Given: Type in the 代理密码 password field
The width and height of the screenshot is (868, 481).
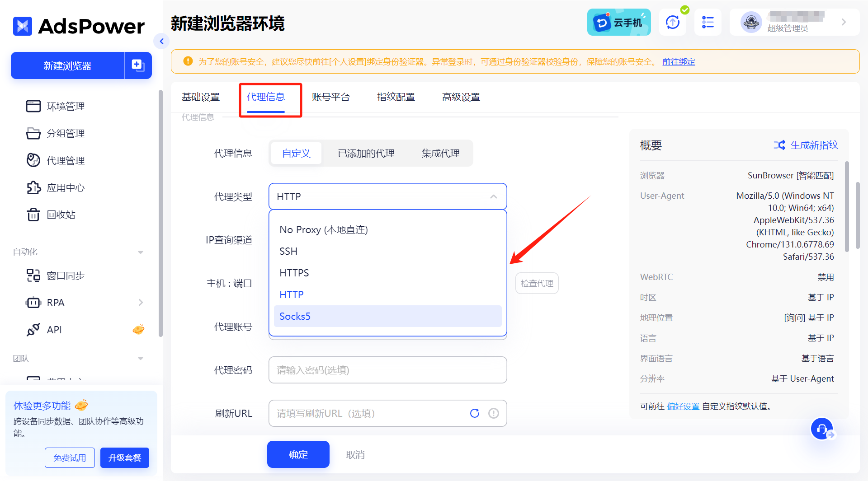Looking at the screenshot, I should [387, 370].
